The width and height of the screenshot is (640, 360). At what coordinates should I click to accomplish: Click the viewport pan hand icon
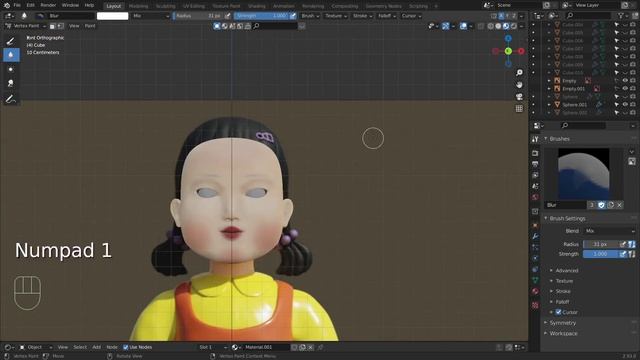[519, 84]
